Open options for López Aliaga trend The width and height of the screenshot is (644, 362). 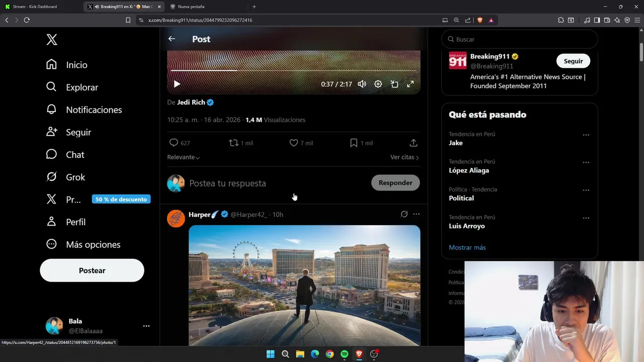pos(586,162)
